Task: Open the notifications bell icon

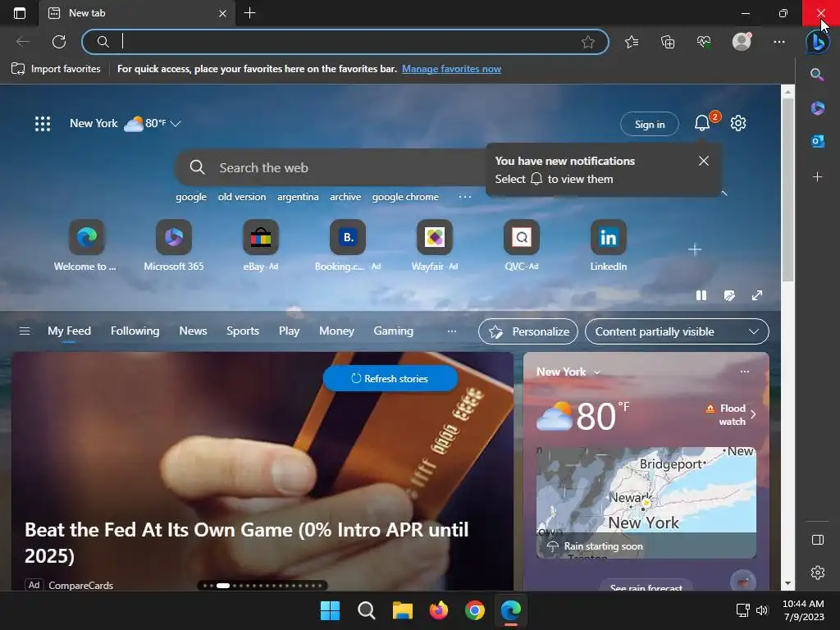Action: click(x=702, y=123)
